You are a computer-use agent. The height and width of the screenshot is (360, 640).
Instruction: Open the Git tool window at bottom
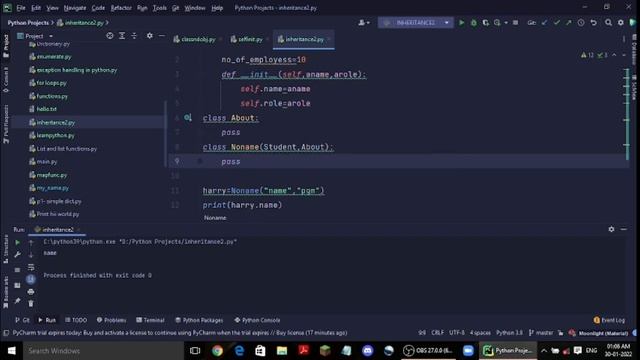click(x=22, y=320)
